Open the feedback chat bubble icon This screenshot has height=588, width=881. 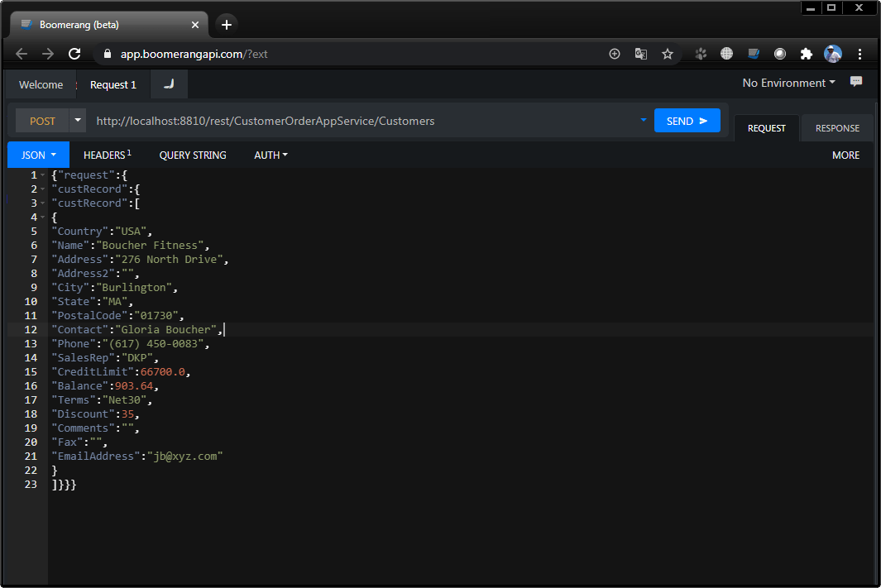tap(855, 82)
